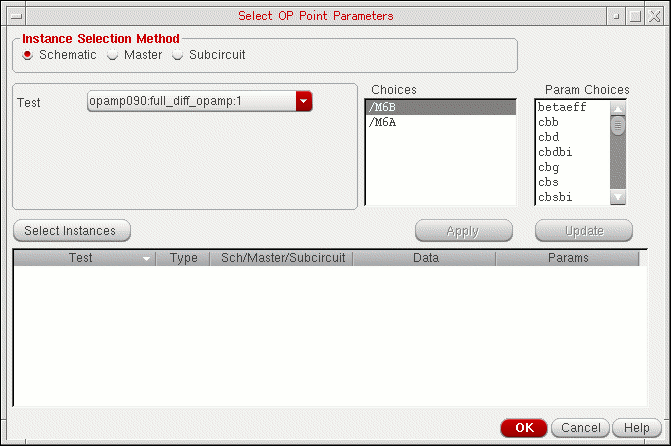Click the Test column sort arrow
The image size is (671, 446).
[x=146, y=259]
